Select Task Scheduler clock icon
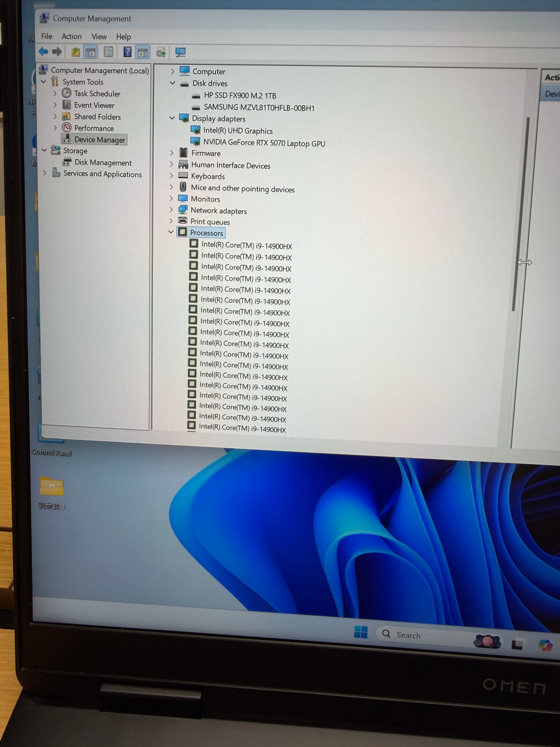The width and height of the screenshot is (560, 747). 67,93
